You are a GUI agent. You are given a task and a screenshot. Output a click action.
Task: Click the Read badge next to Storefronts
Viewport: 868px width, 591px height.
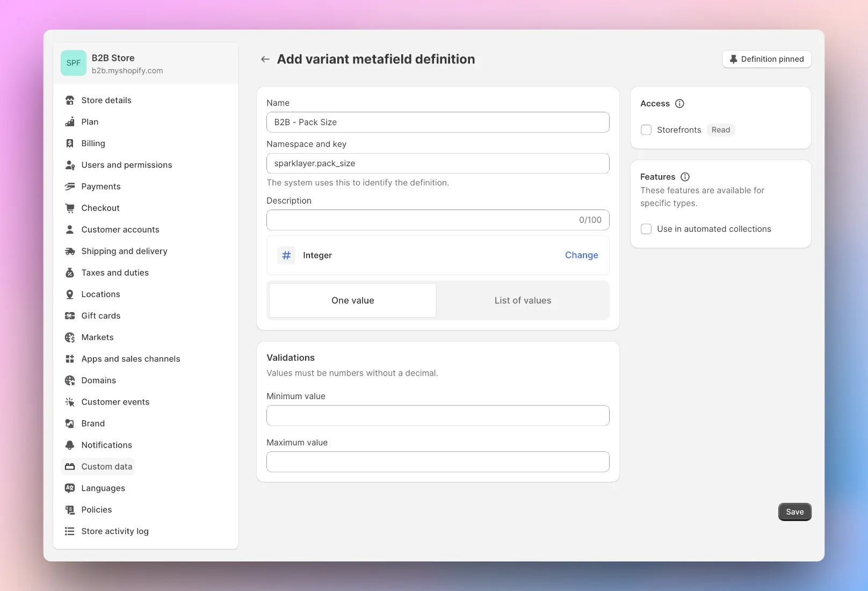tap(721, 130)
